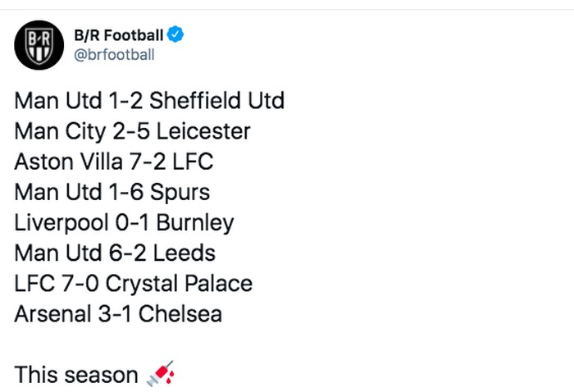Click the word "Burnley"
This screenshot has width=574, height=392.
pos(194,222)
